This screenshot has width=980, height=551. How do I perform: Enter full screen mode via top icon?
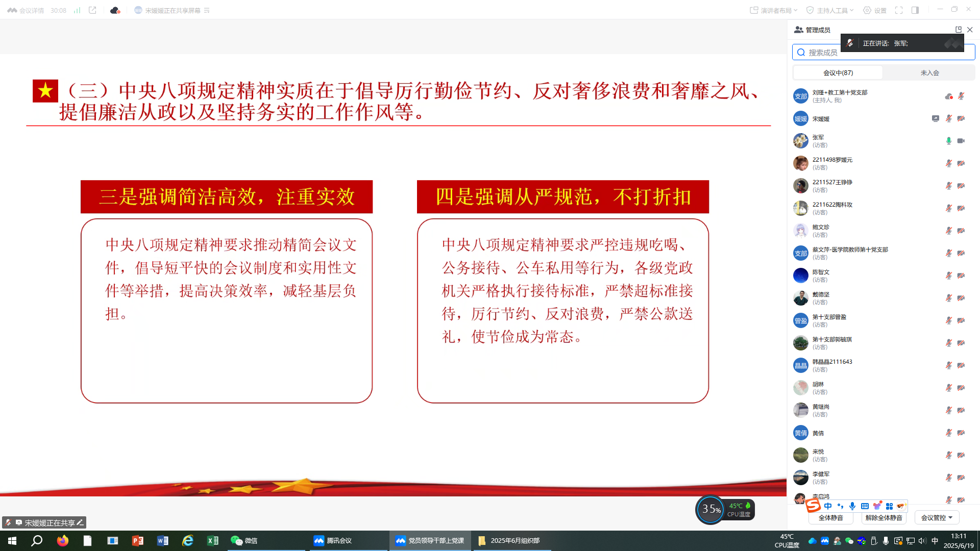click(899, 10)
